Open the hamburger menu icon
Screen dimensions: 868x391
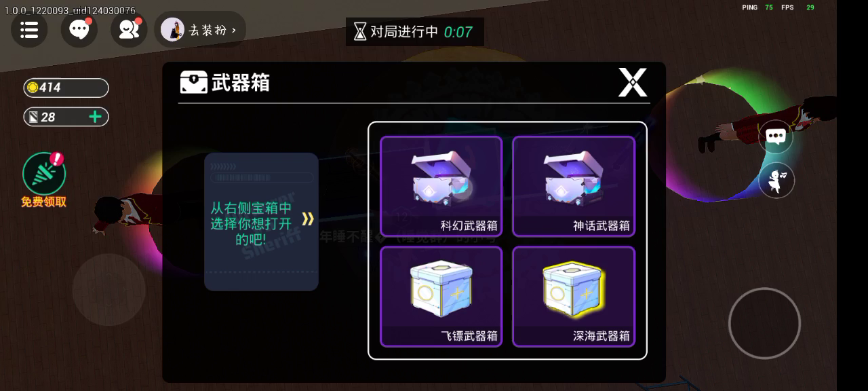point(29,30)
